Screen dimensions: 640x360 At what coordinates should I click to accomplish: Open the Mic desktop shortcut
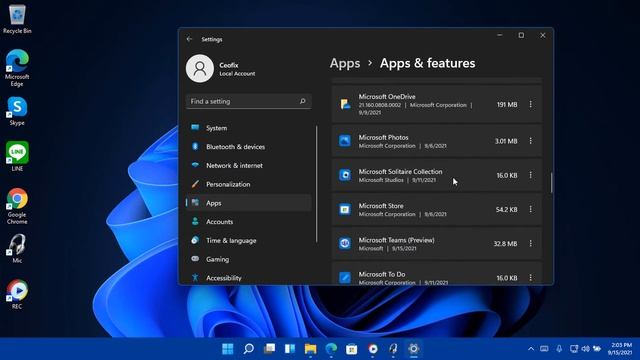click(17, 249)
